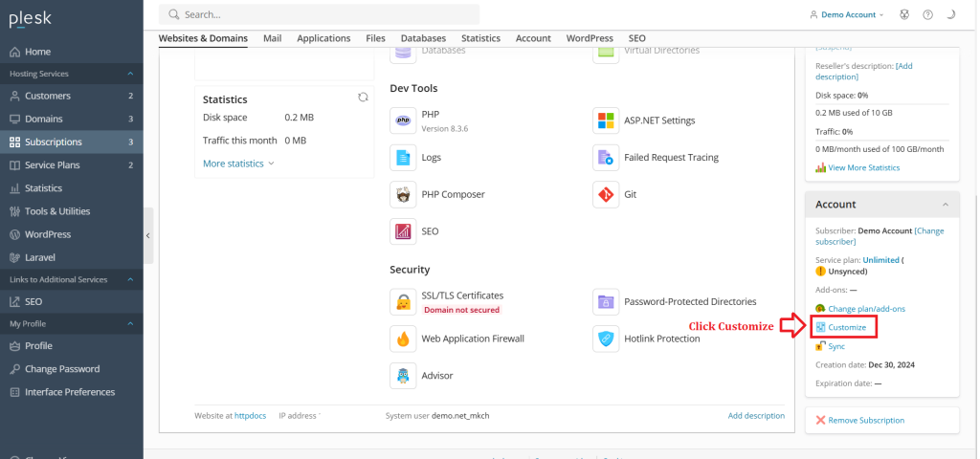Open the Git icon
This screenshot has height=459, width=980.
point(606,194)
